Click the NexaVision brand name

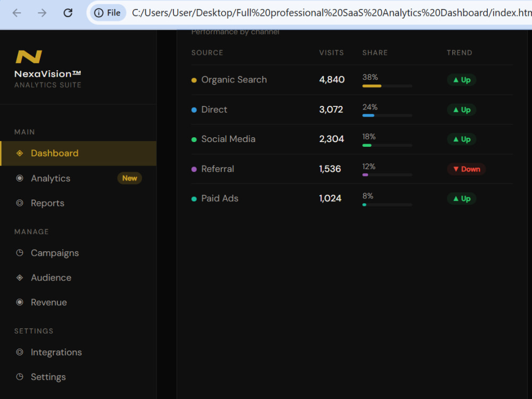pos(47,74)
